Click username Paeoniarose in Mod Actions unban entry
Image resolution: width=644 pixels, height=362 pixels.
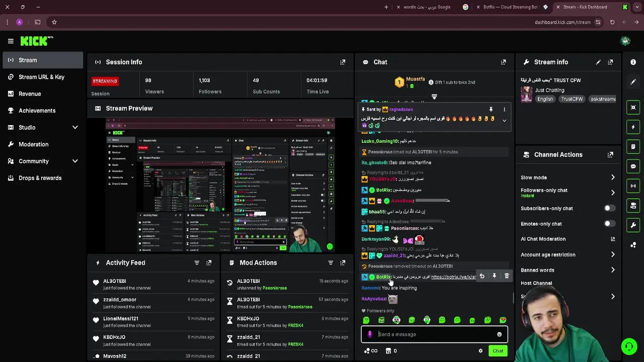pyautogui.click(x=274, y=288)
